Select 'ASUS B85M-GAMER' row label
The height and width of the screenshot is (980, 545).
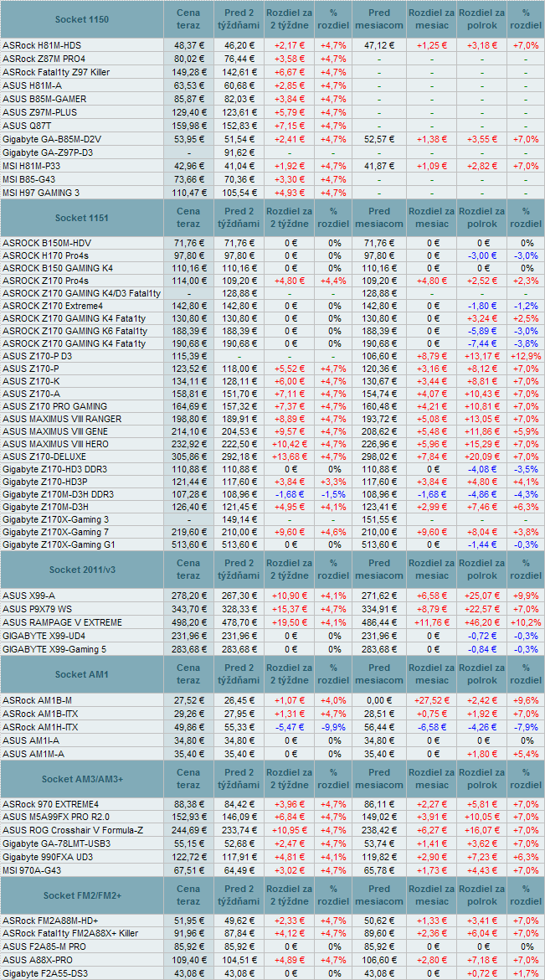click(x=45, y=99)
